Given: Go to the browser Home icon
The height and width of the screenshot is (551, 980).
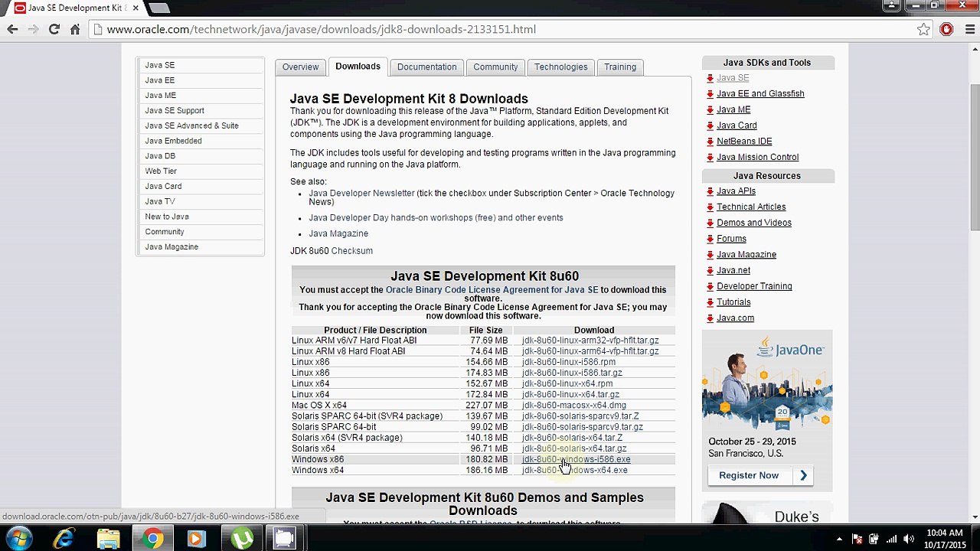Looking at the screenshot, I should click(x=75, y=29).
